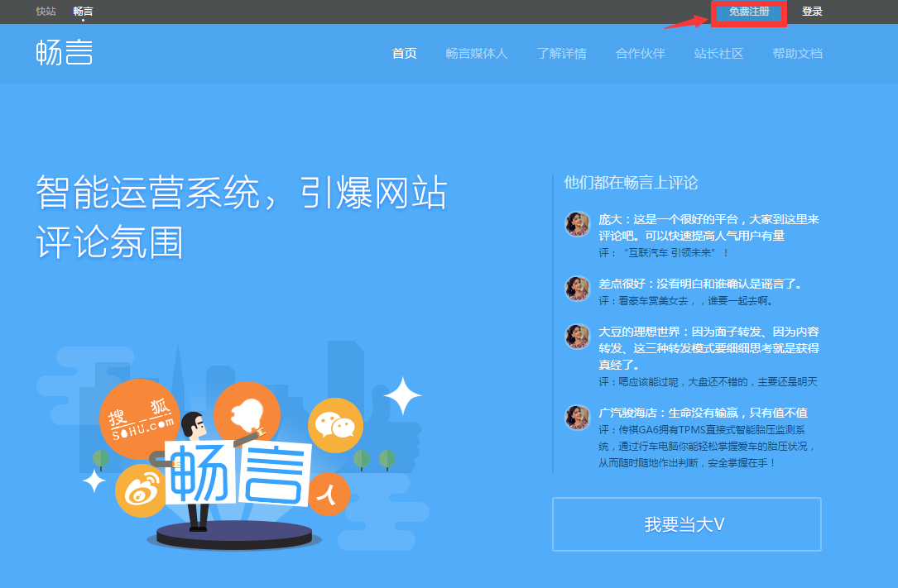The height and width of the screenshot is (588, 898).
Task: Click avatar beside 大豆的理想世界 comment
Action: (577, 336)
